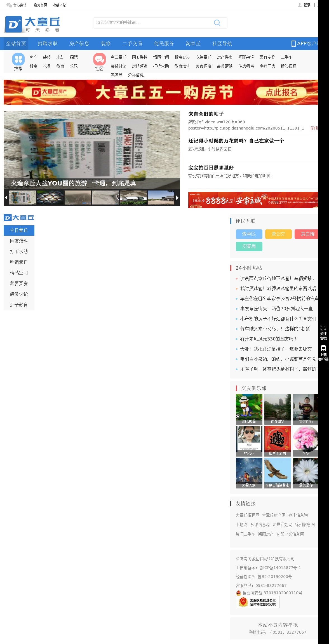Open the 便民服务 navigation tab

click(164, 44)
